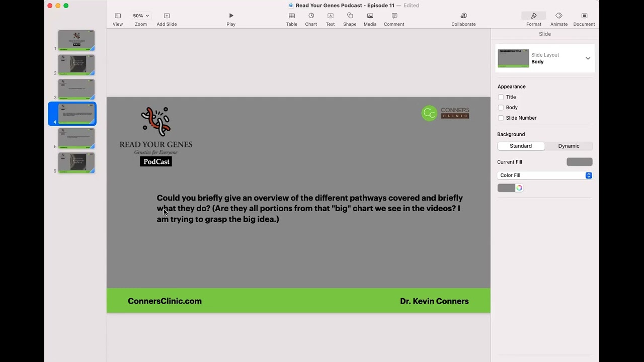Screen dimensions: 644x362
Task: Close the Keynote window
Action: point(50,6)
